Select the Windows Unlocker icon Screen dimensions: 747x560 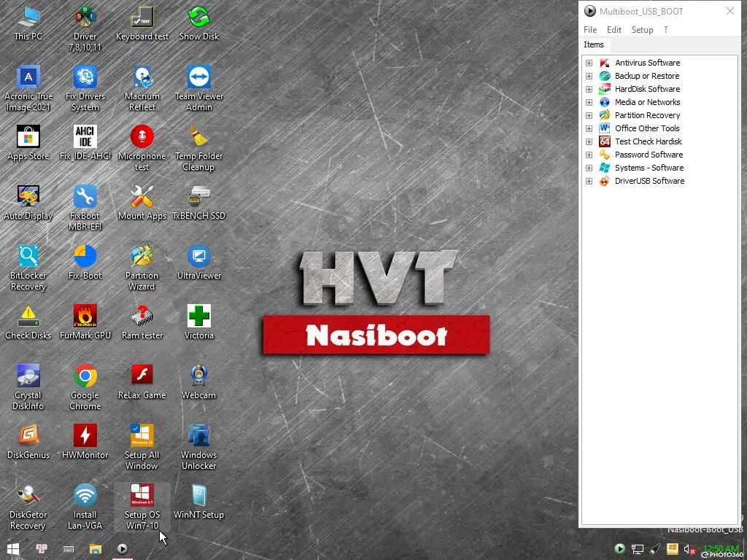pyautogui.click(x=198, y=448)
